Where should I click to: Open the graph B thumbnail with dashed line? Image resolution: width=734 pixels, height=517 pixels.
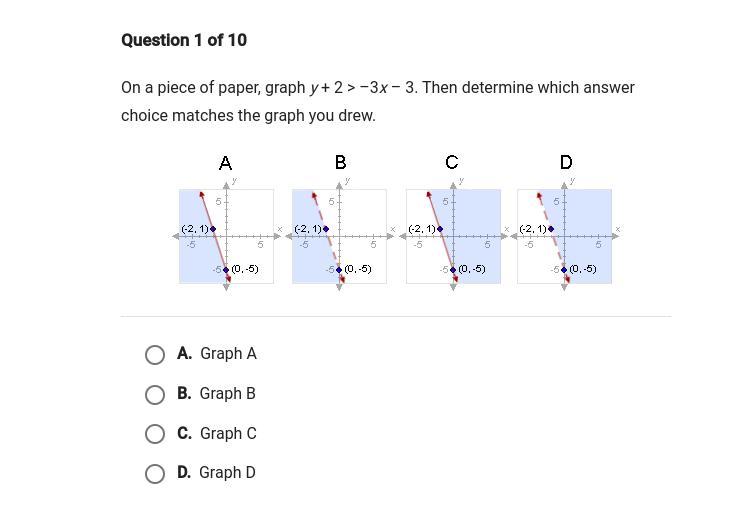tap(339, 236)
